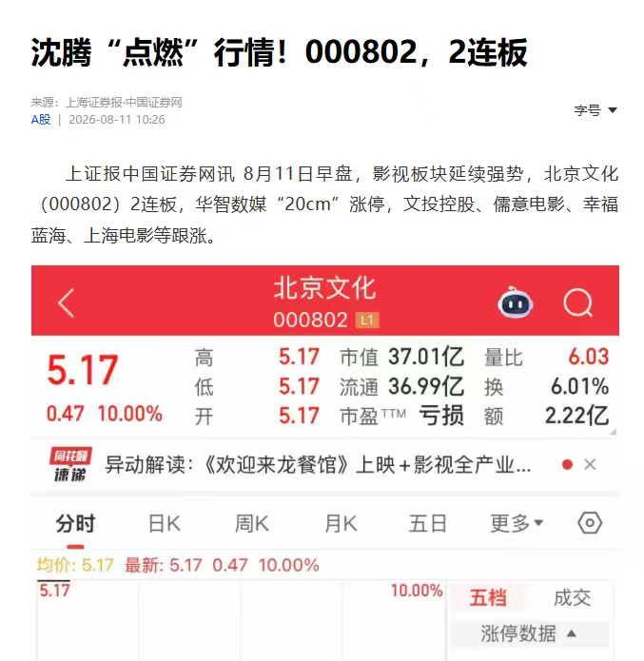
Task: Switch to the 周K chart tab
Action: click(x=252, y=524)
